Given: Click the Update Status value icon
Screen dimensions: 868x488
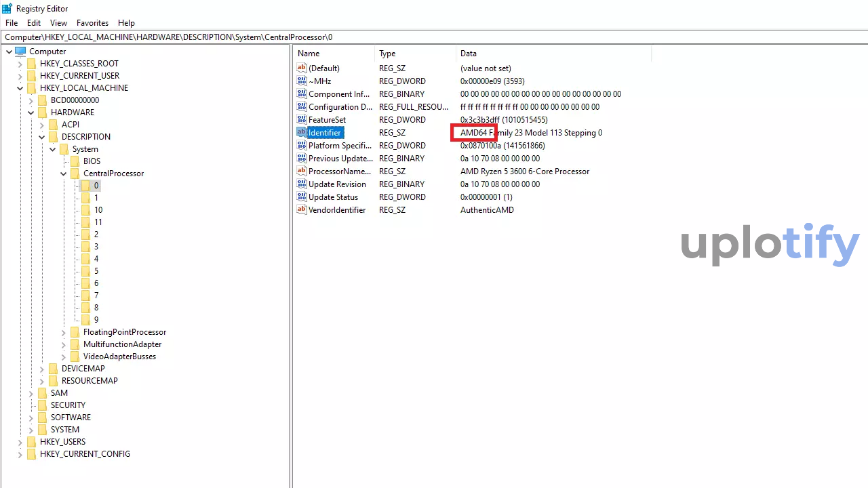Looking at the screenshot, I should pyautogui.click(x=302, y=197).
